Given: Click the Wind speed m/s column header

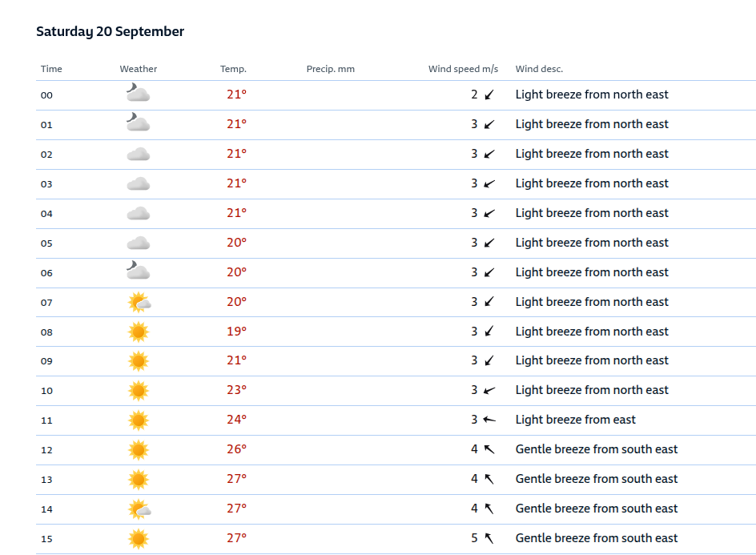Looking at the screenshot, I should (x=463, y=69).
